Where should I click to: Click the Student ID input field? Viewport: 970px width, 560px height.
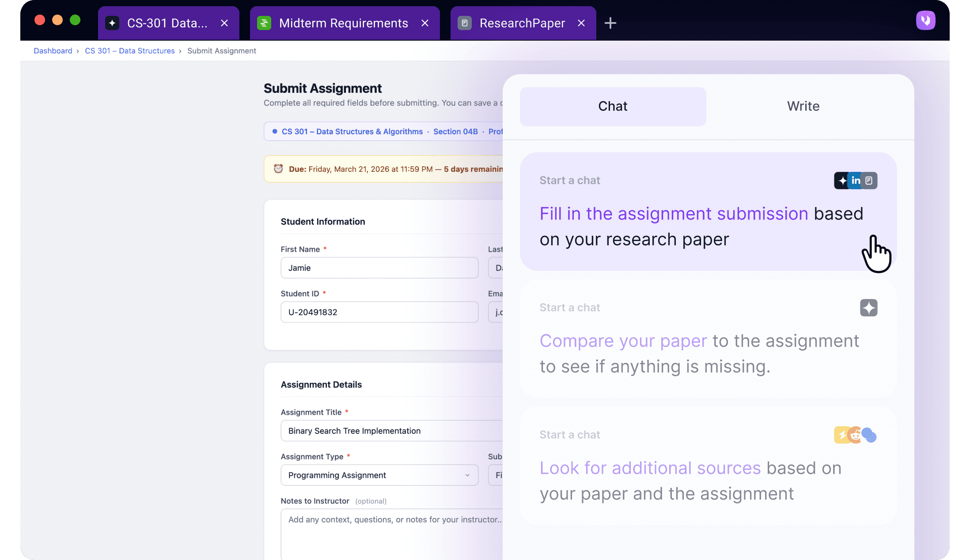379,312
